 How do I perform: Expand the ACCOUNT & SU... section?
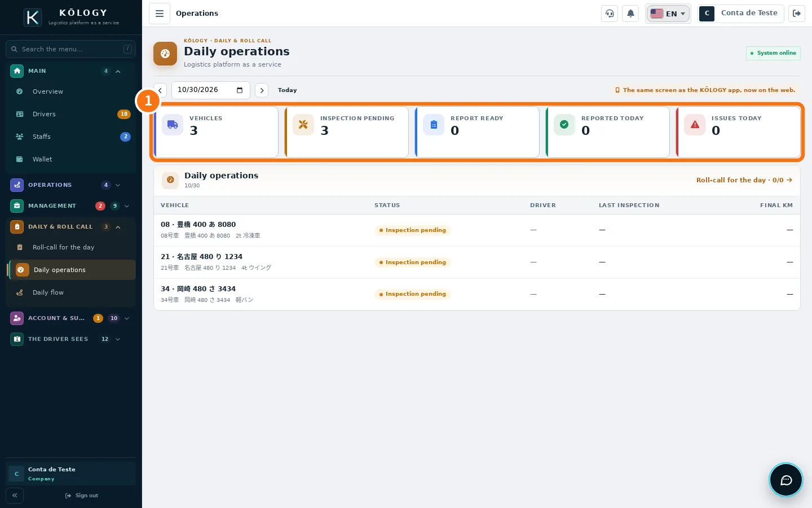pyautogui.click(x=70, y=318)
